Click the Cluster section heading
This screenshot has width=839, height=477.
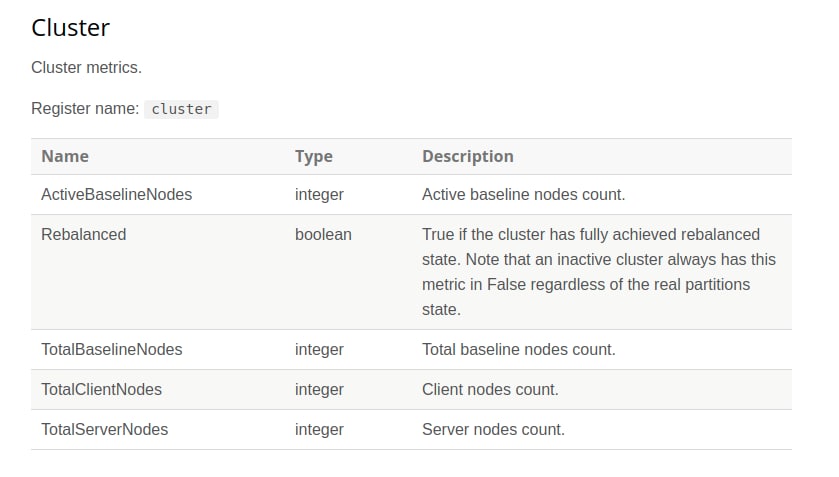pyautogui.click(x=70, y=28)
